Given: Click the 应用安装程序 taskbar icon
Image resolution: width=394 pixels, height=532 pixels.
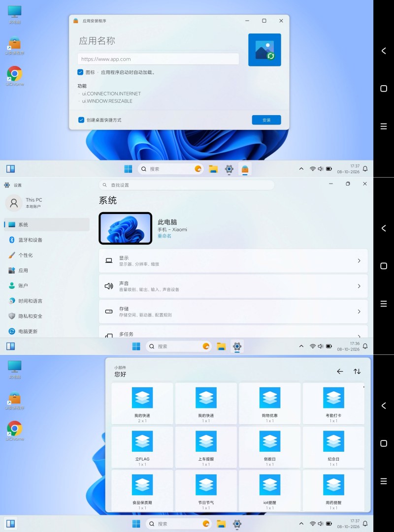Looking at the screenshot, I should coord(245,169).
